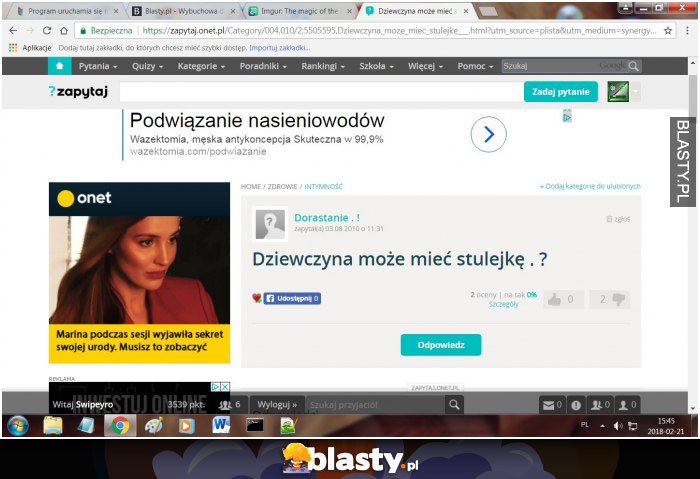Expand the Pytania dropdown menu
700x479 pixels.
click(x=98, y=66)
